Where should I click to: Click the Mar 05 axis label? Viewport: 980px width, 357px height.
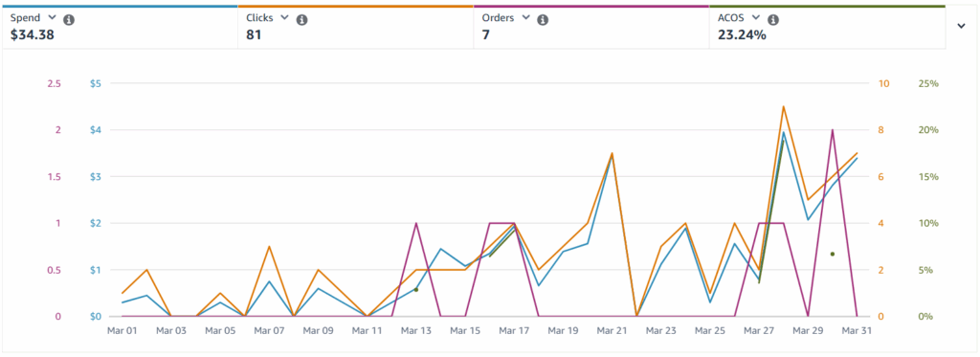220,330
